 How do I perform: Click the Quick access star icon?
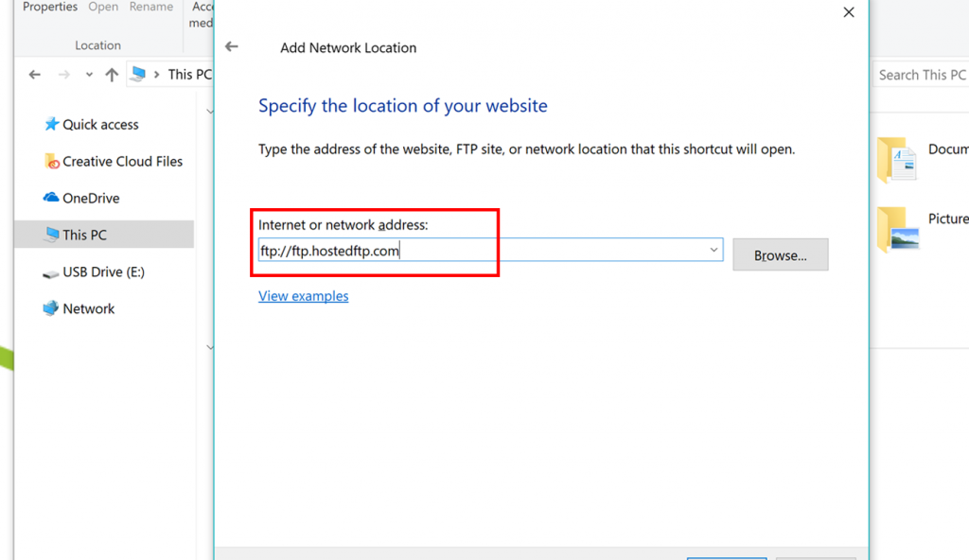tap(51, 124)
